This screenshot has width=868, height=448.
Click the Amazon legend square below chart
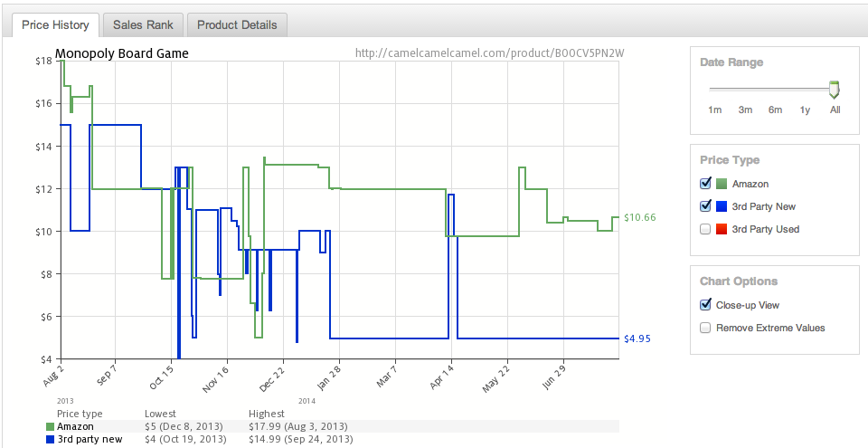[x=50, y=427]
